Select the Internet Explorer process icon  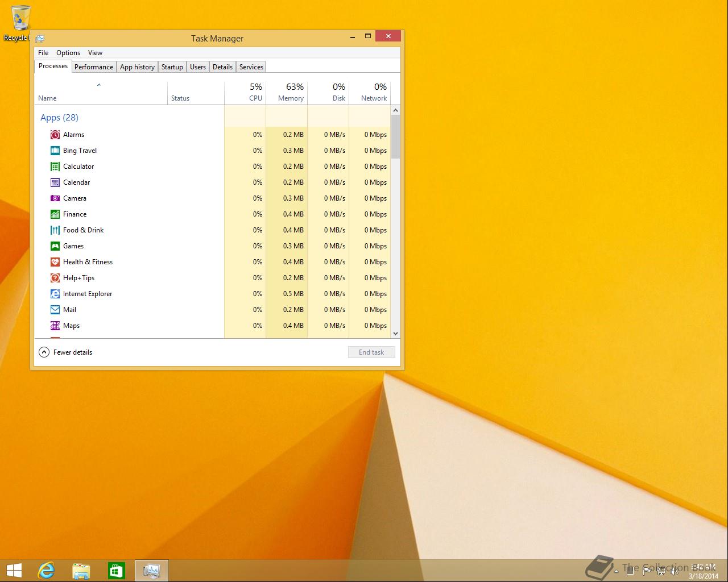55,294
